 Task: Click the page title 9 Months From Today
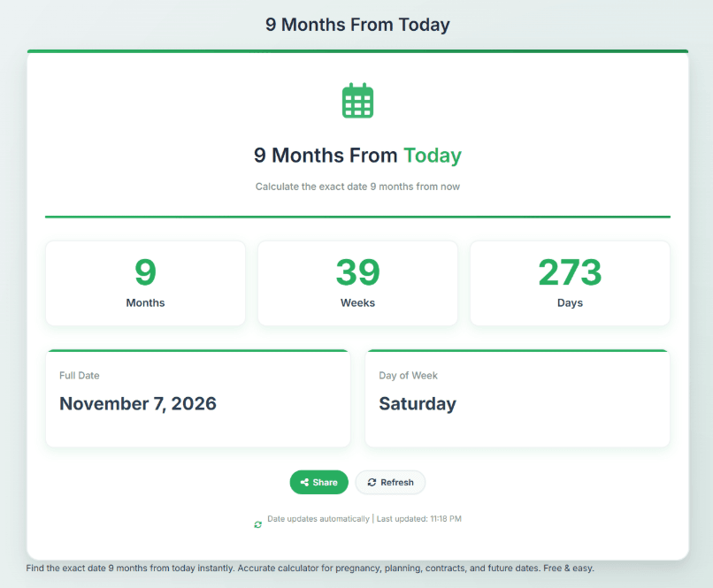pyautogui.click(x=357, y=25)
